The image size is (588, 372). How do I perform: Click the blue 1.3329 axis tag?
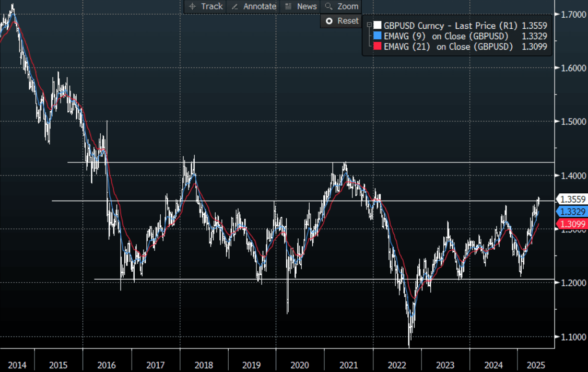[572, 212]
